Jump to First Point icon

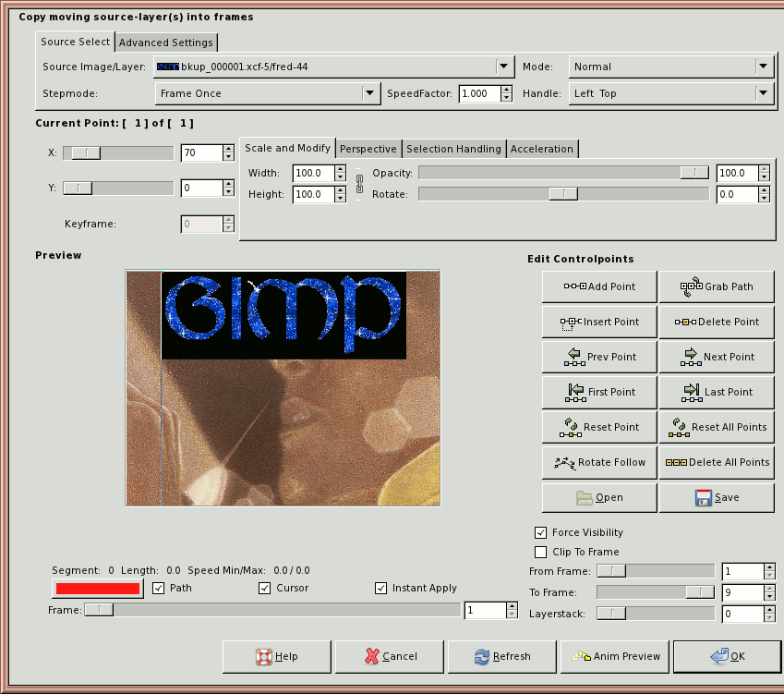pos(575,393)
